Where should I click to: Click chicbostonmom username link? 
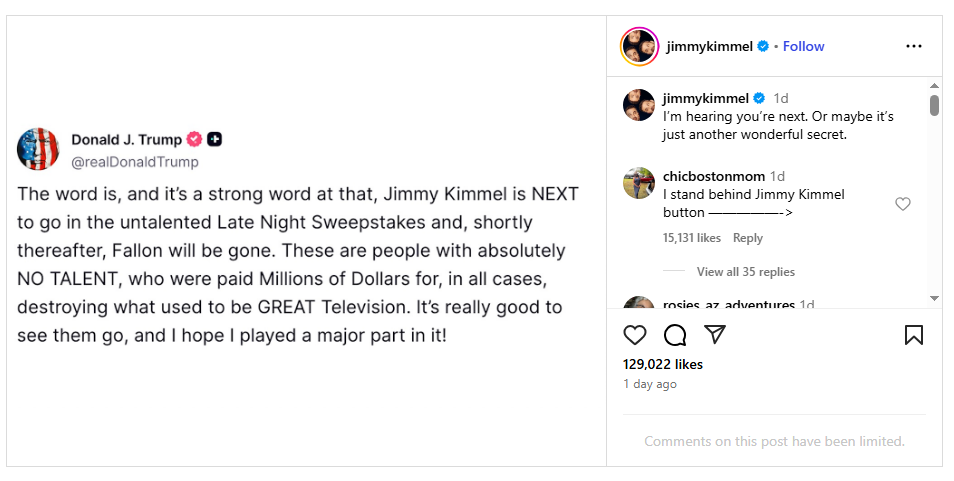coord(714,176)
